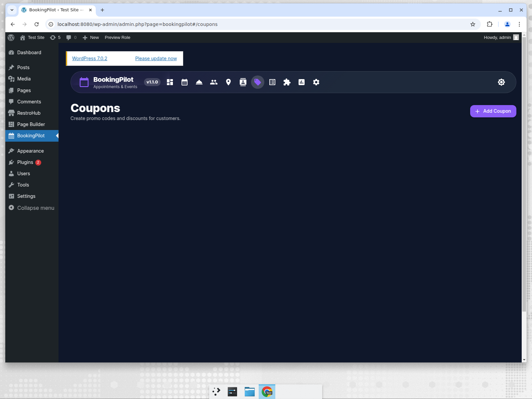Open Appearance in the sidebar menu
Screen dimensions: 532x399
(x=32, y=151)
